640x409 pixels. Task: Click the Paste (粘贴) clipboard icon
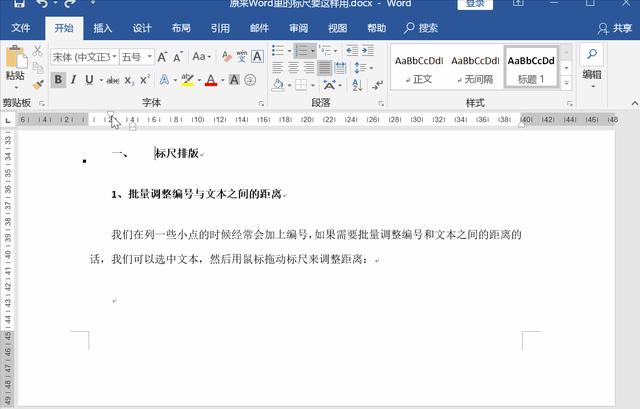coord(16,57)
